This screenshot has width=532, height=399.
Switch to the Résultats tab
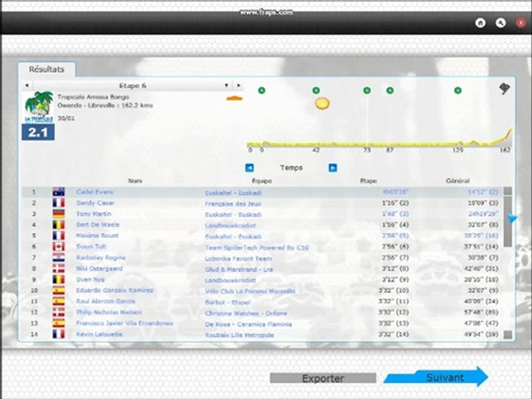coord(47,69)
